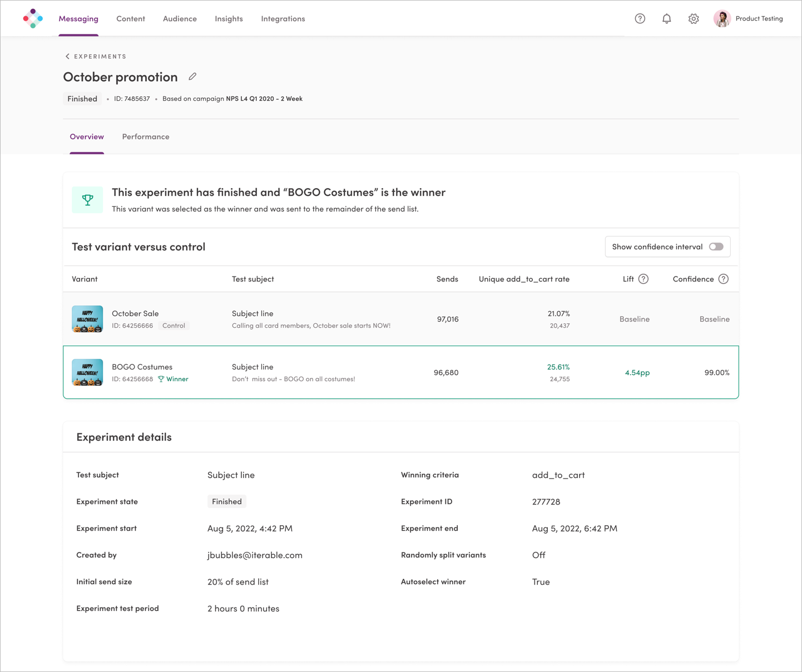This screenshot has width=802, height=672.
Task: View notifications via the bell icon
Action: coord(666,18)
